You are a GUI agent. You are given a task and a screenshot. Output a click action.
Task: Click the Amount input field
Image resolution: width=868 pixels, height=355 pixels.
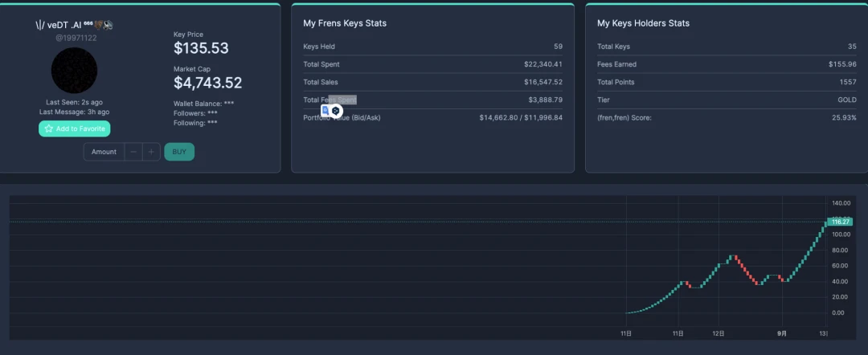click(x=104, y=152)
